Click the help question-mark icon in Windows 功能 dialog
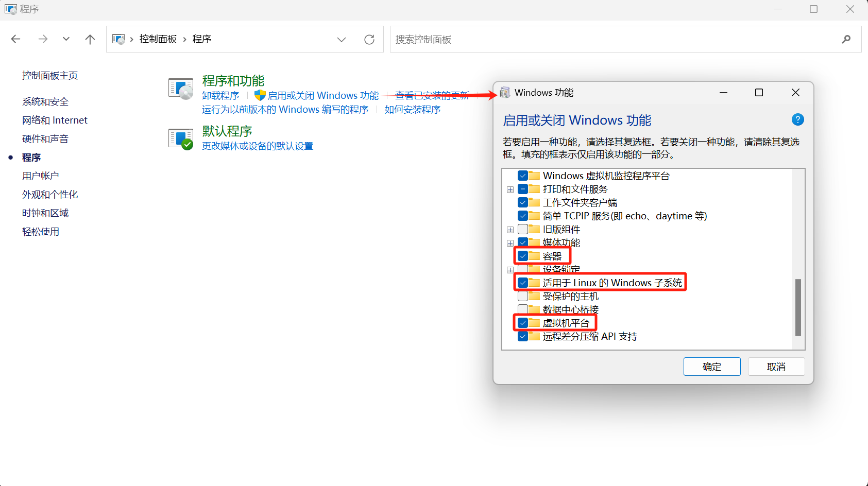This screenshot has height=486, width=868. (797, 119)
